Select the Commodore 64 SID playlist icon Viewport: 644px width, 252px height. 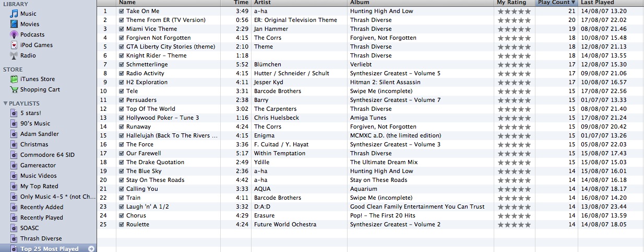(15, 155)
